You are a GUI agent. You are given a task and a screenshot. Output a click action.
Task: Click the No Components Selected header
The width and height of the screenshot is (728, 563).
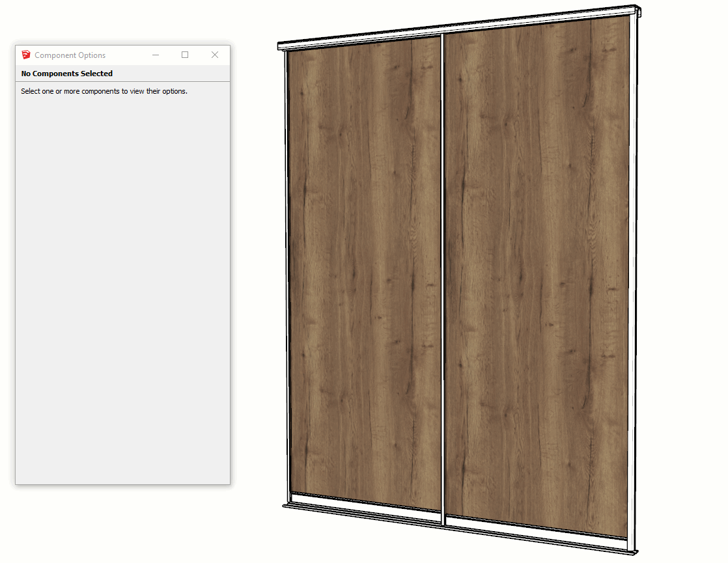[66, 74]
